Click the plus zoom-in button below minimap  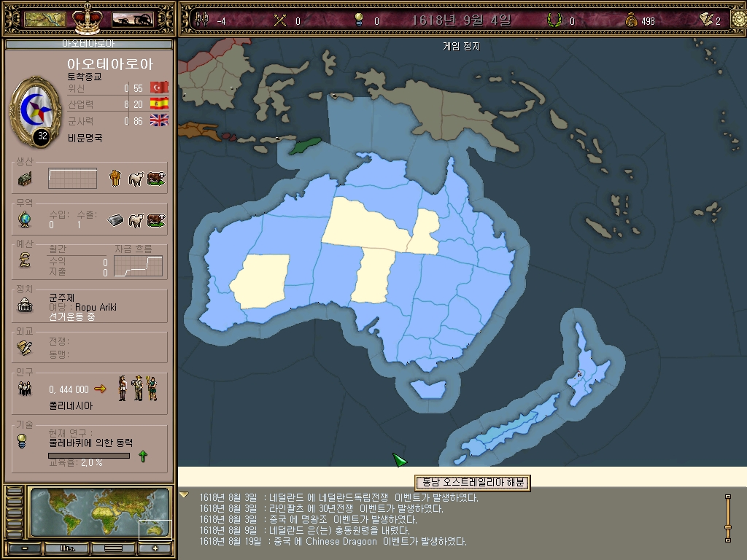click(x=155, y=548)
